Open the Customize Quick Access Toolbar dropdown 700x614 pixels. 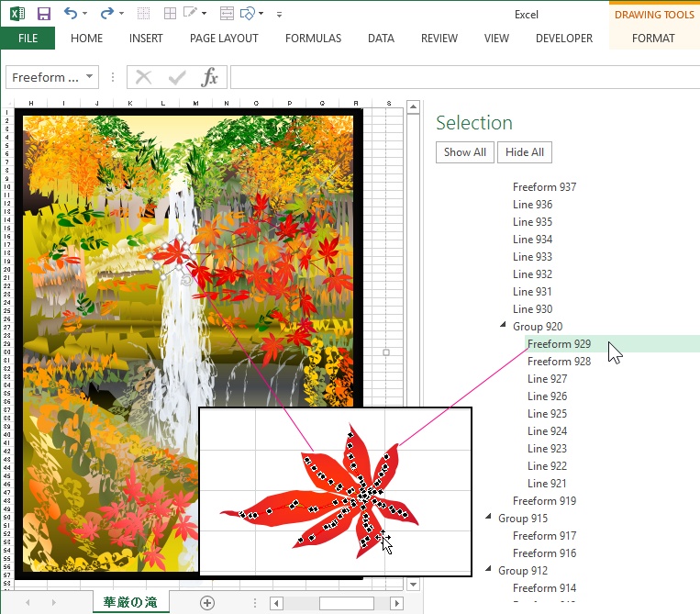(x=279, y=15)
